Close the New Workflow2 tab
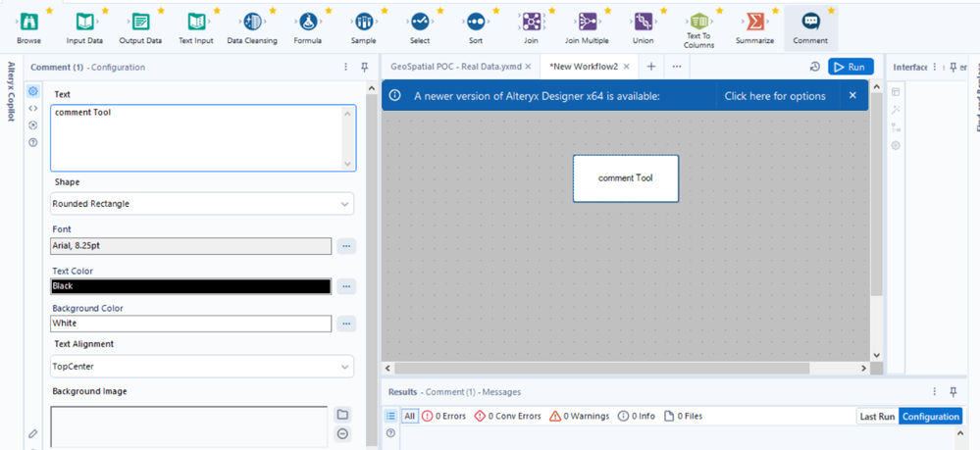 (x=627, y=67)
